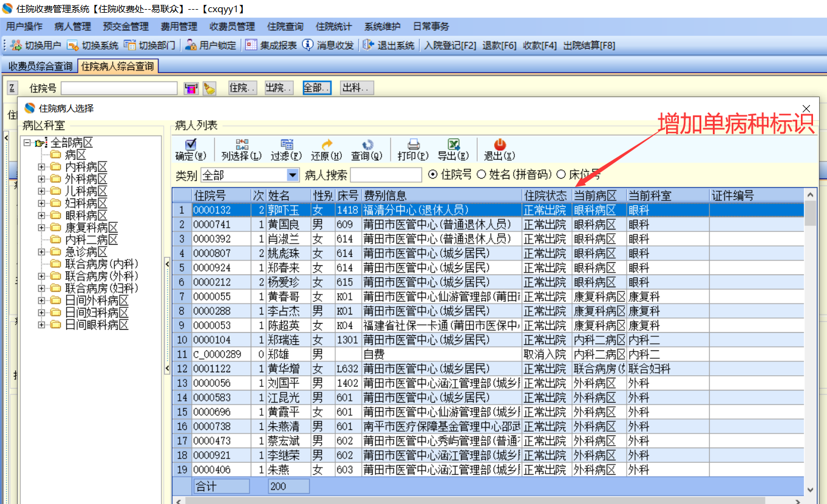Open the 集成报表 report icon
The image size is (827, 504).
(251, 45)
